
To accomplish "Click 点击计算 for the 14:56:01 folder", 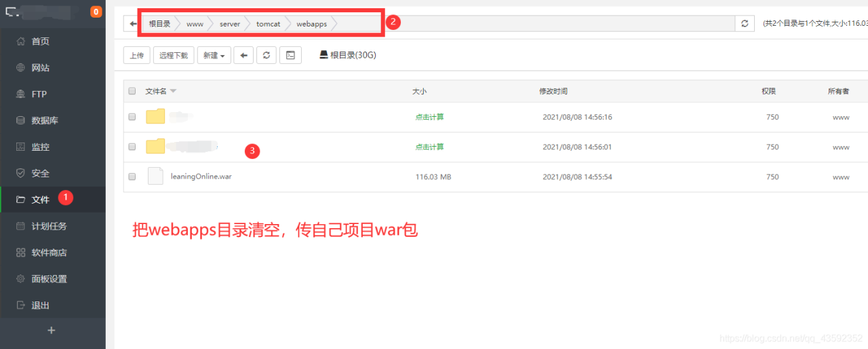I will click(430, 147).
